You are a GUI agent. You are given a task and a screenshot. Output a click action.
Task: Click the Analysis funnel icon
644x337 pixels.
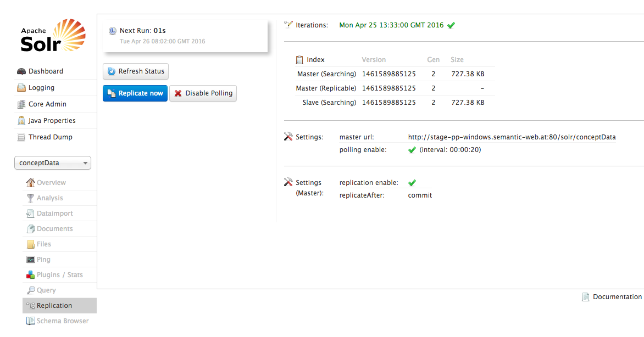pyautogui.click(x=31, y=198)
